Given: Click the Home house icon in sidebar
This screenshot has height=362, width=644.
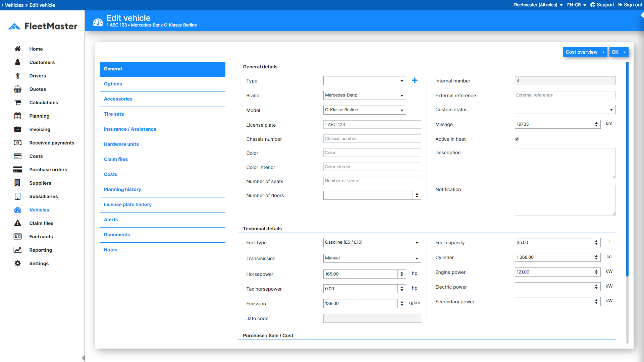Looking at the screenshot, I should (x=18, y=49).
